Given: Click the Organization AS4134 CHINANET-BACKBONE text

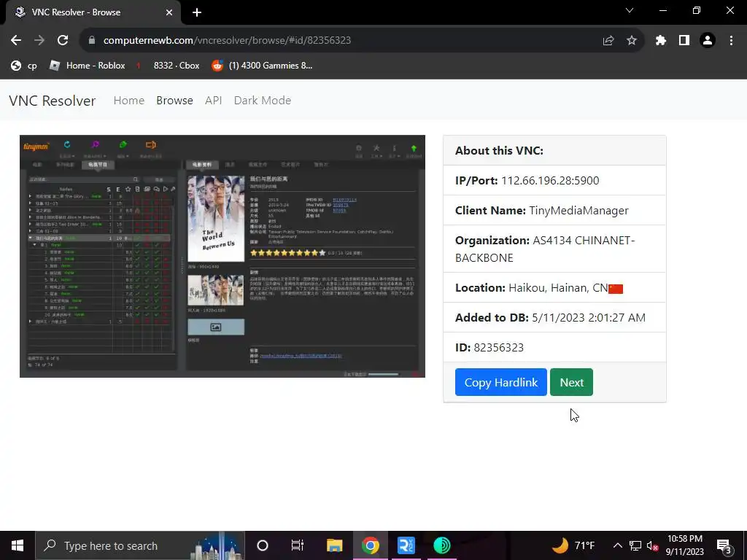Looking at the screenshot, I should click(x=545, y=249).
